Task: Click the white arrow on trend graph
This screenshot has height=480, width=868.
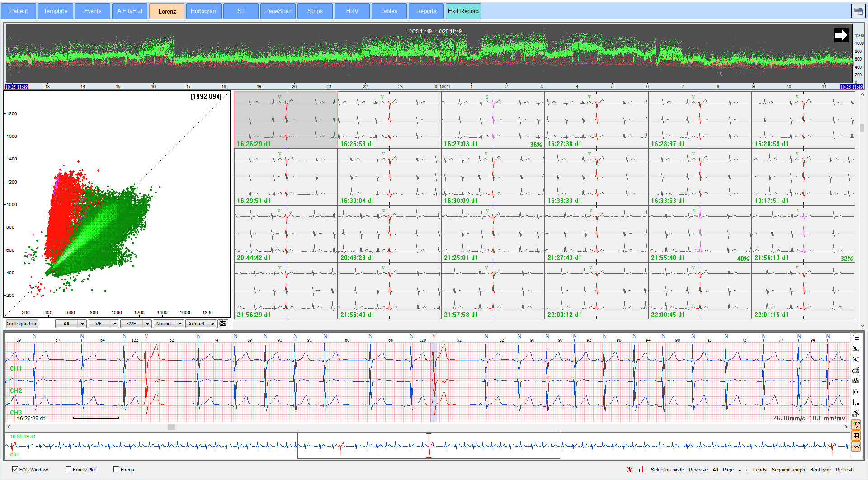Action: [x=840, y=35]
